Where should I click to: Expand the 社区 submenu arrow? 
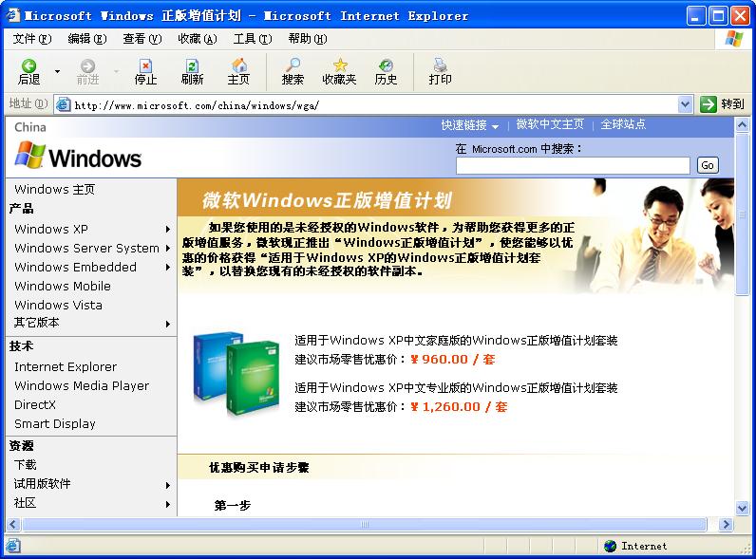pyautogui.click(x=168, y=504)
